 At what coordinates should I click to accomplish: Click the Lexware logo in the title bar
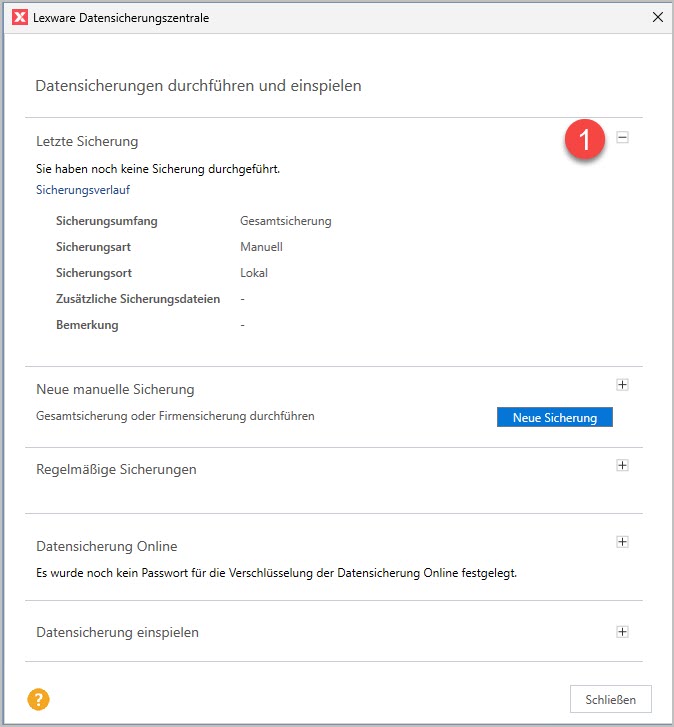click(19, 17)
